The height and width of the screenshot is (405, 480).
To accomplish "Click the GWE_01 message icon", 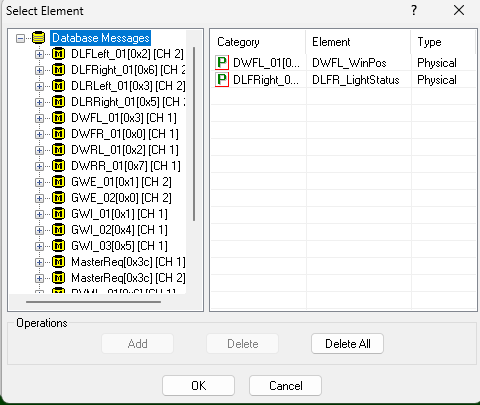I will pyautogui.click(x=59, y=182).
